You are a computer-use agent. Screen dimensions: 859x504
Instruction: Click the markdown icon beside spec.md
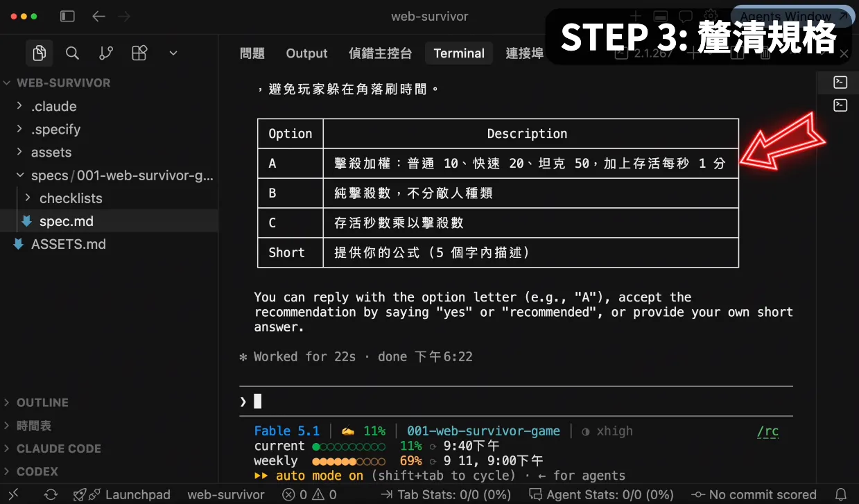pyautogui.click(x=26, y=221)
